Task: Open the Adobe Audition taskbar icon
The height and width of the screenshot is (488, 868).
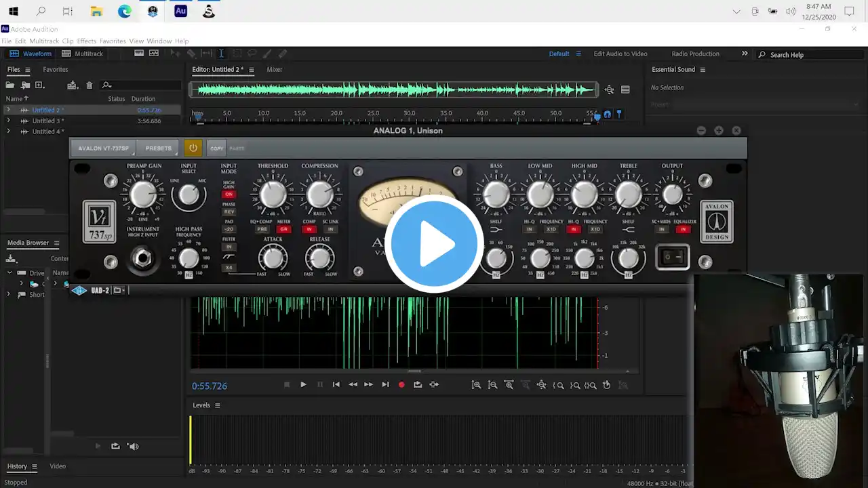Action: pos(180,11)
